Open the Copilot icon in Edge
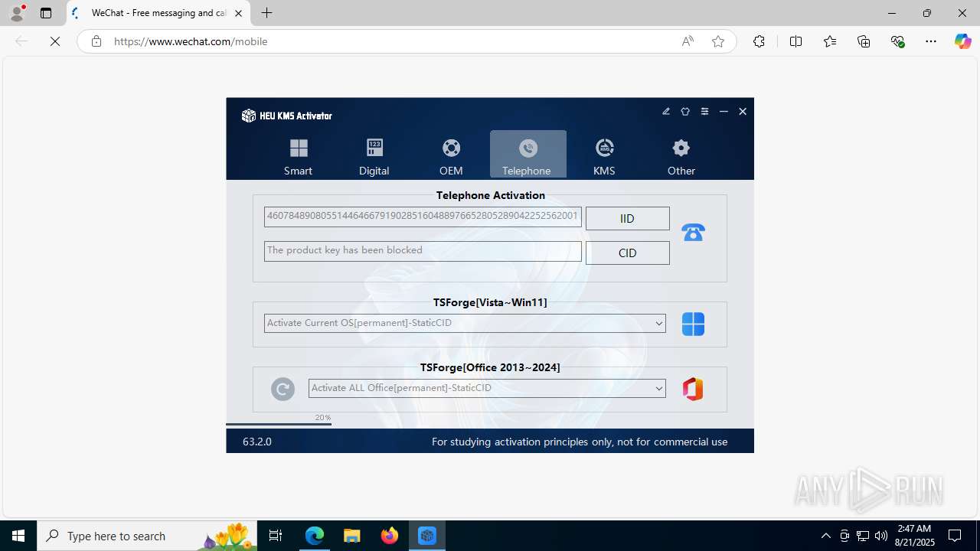The image size is (980, 551). point(962,41)
